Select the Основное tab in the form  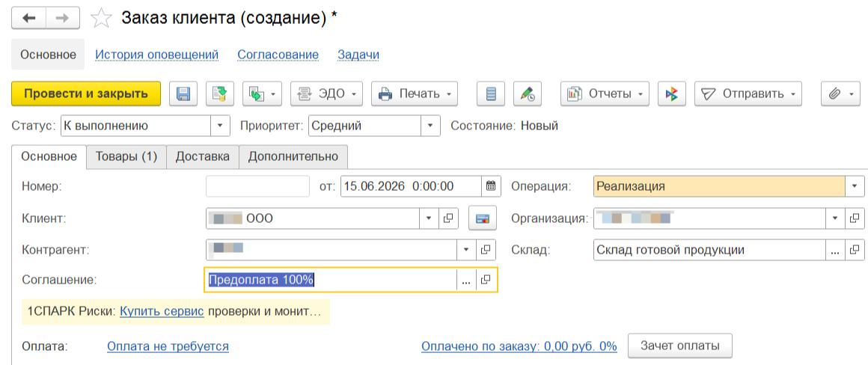click(x=49, y=156)
